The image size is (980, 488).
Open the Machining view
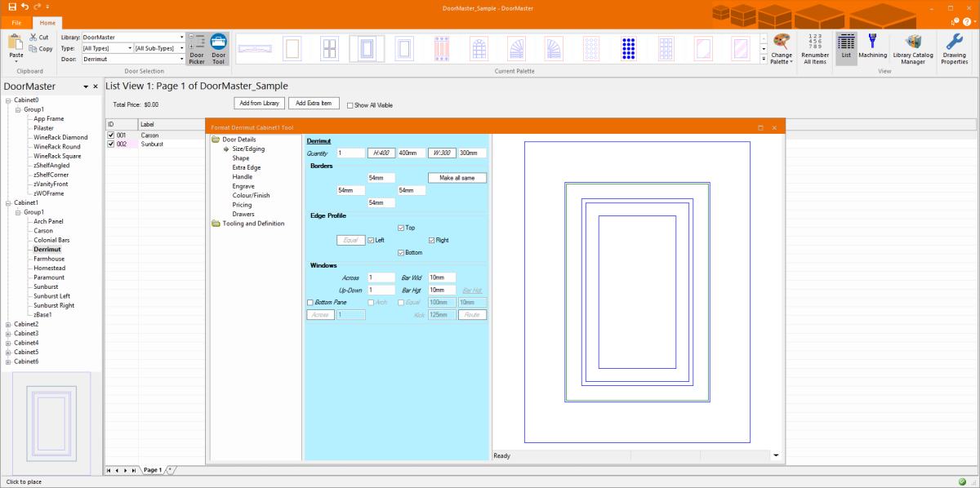pyautogui.click(x=873, y=47)
